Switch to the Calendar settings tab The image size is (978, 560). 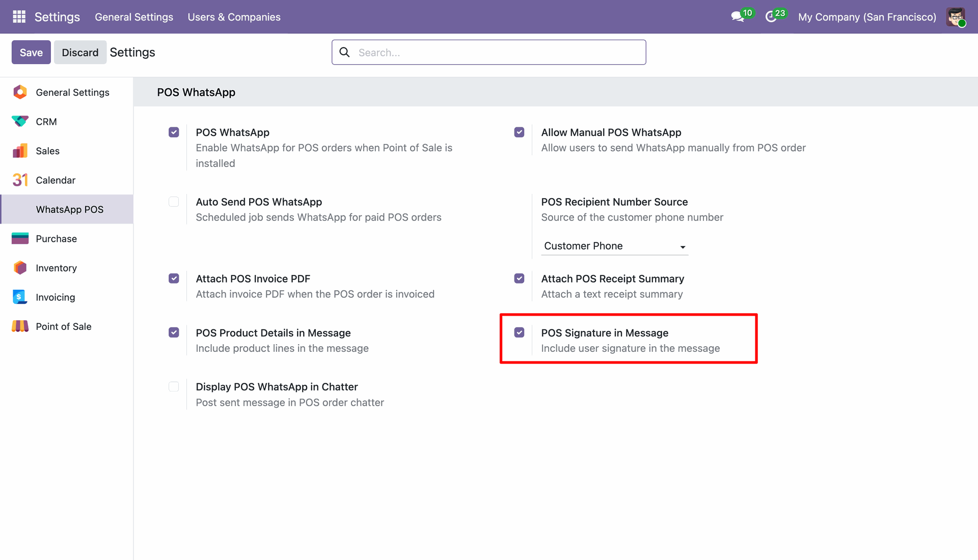coord(67,180)
